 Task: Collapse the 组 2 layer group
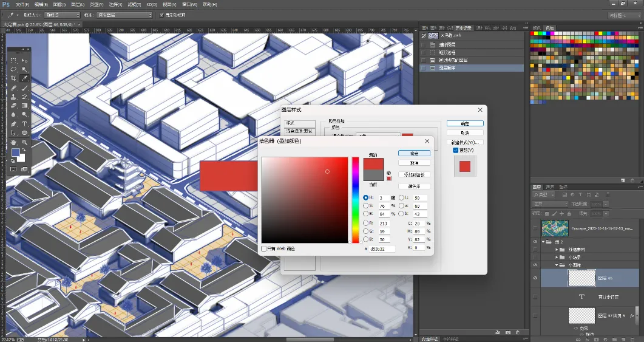pyautogui.click(x=543, y=242)
